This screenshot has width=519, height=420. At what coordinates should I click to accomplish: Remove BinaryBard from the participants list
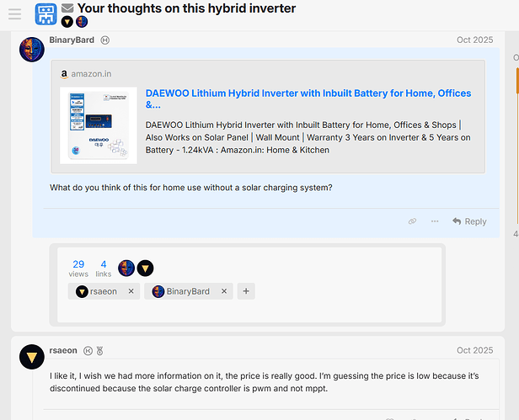[x=224, y=291]
